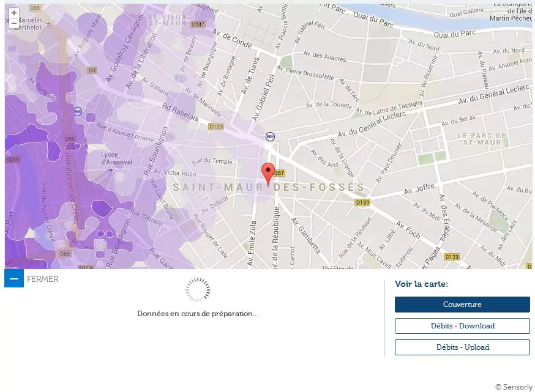The image size is (535, 392).
Task: Open the Sensorly copyright link
Action: pyautogui.click(x=513, y=386)
